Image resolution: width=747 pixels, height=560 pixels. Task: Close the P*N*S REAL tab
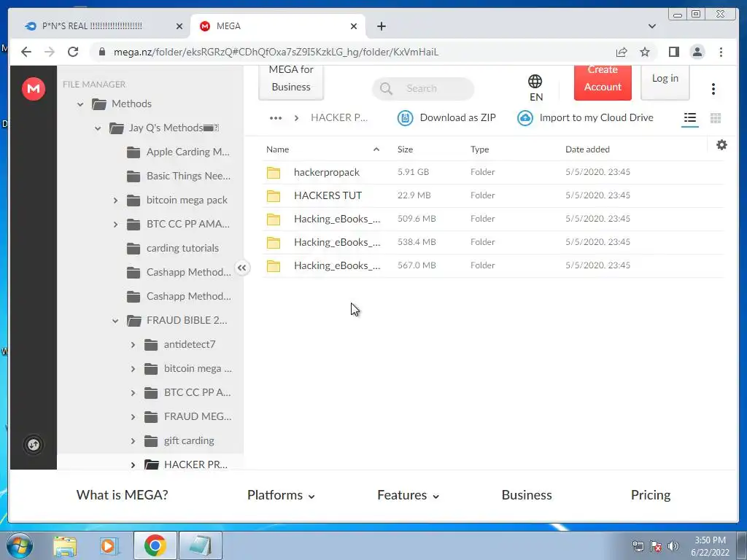coord(179,26)
